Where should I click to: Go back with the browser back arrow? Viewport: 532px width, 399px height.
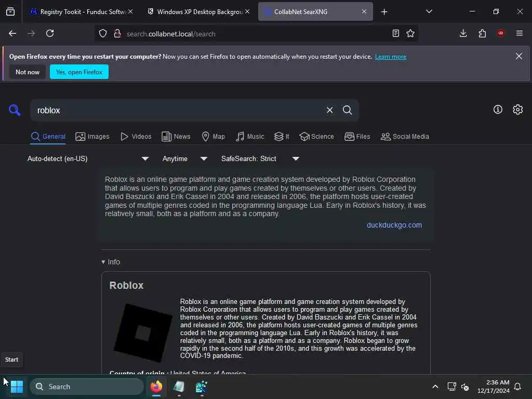12,33
